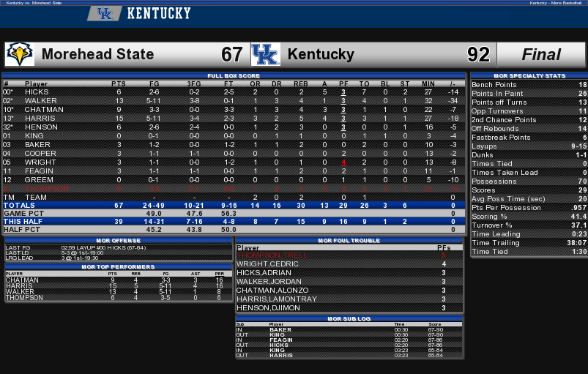Select the THIS HALF stats row
This screenshot has height=374, width=588.
click(x=234, y=222)
